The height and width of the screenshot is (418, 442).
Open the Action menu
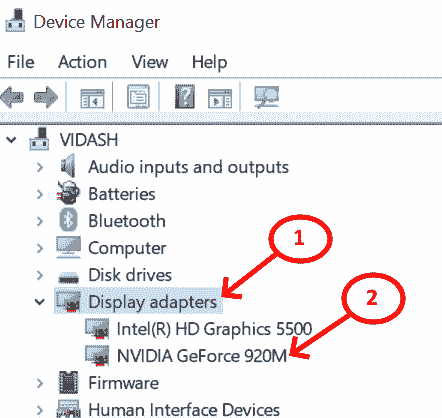pyautogui.click(x=83, y=62)
